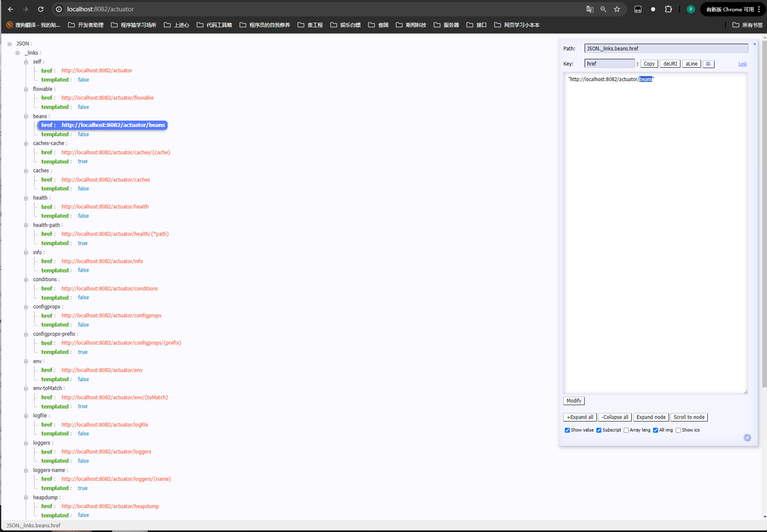Open the zoom search icon in address bar
This screenshot has width=767, height=532.
603,9
